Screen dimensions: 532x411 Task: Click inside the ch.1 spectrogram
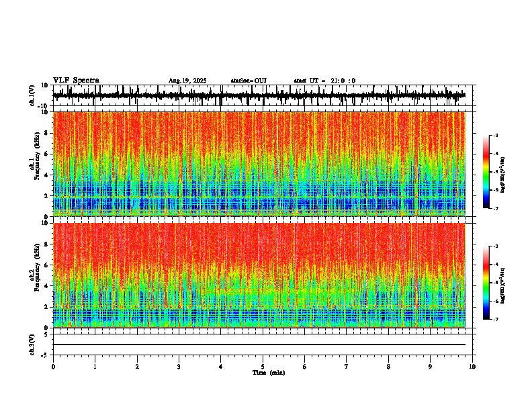259,164
